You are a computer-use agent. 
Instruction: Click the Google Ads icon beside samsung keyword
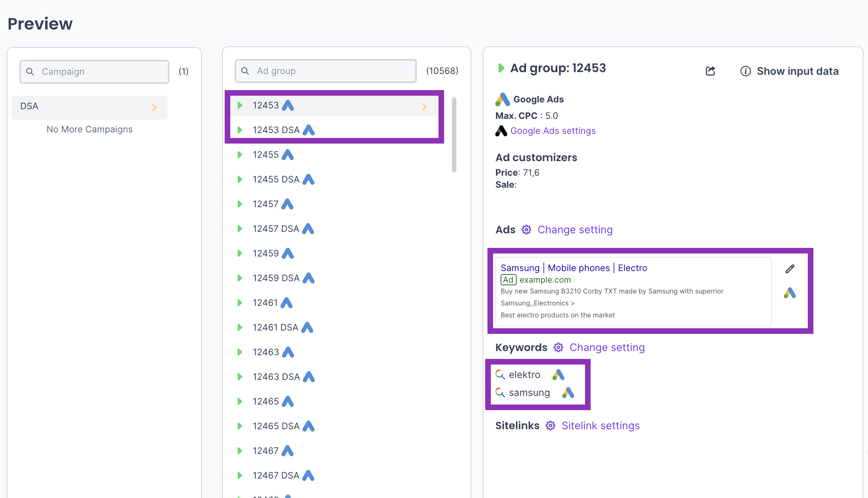tap(568, 393)
